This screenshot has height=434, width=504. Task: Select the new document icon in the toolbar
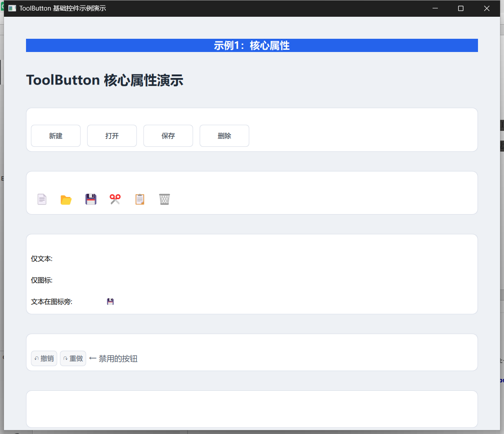coord(42,199)
